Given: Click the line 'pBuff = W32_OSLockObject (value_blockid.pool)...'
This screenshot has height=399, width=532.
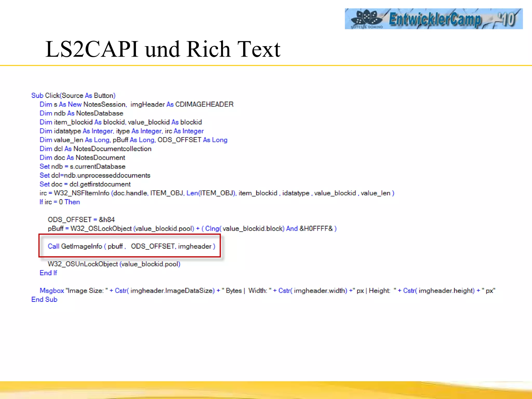Looking at the screenshot, I should coord(192,229).
